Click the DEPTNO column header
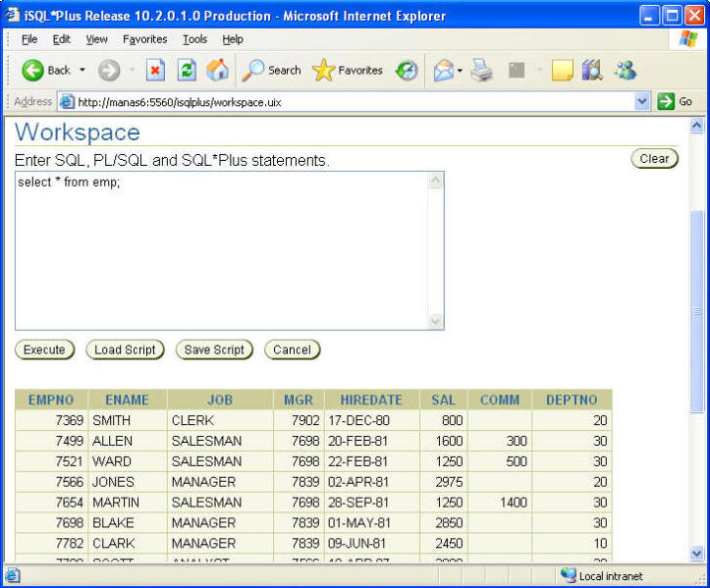 click(572, 400)
